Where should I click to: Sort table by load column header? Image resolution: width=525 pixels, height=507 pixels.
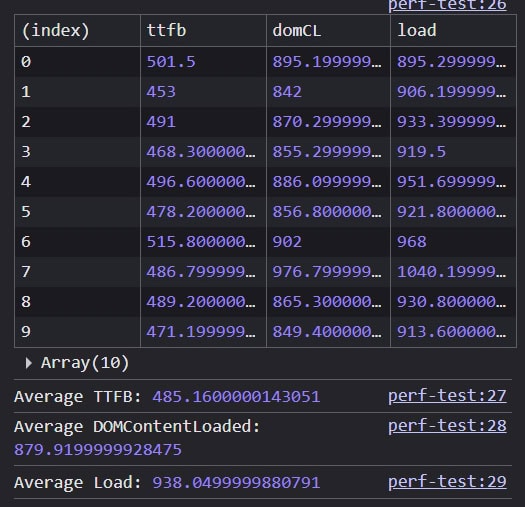[x=453, y=30]
